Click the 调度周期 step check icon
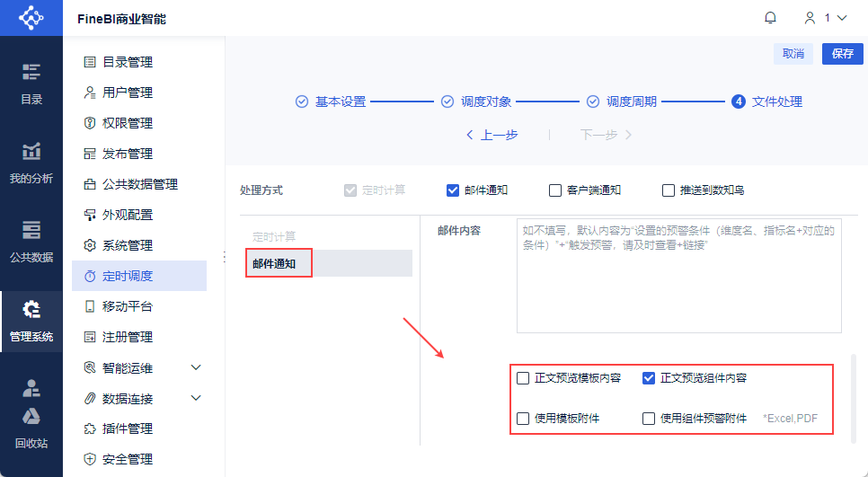The image size is (868, 477). coord(593,102)
